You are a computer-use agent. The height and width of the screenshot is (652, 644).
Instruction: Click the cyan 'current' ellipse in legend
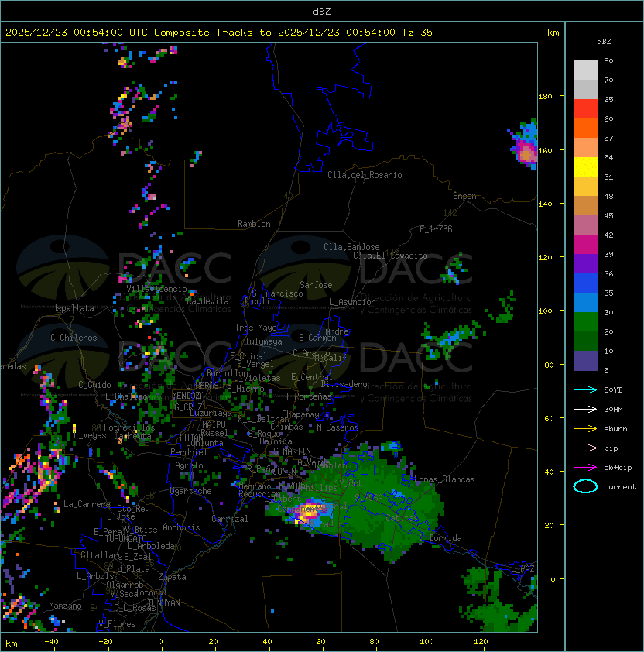pyautogui.click(x=585, y=486)
